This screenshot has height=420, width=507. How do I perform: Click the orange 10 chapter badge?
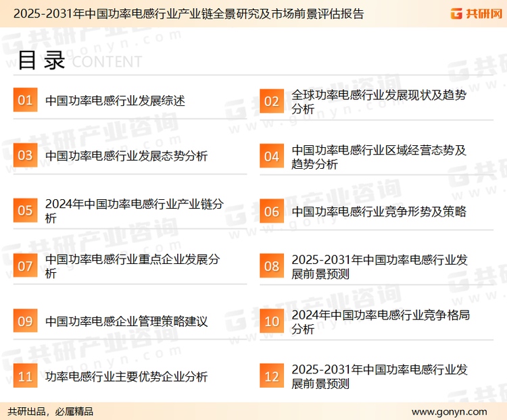272,321
